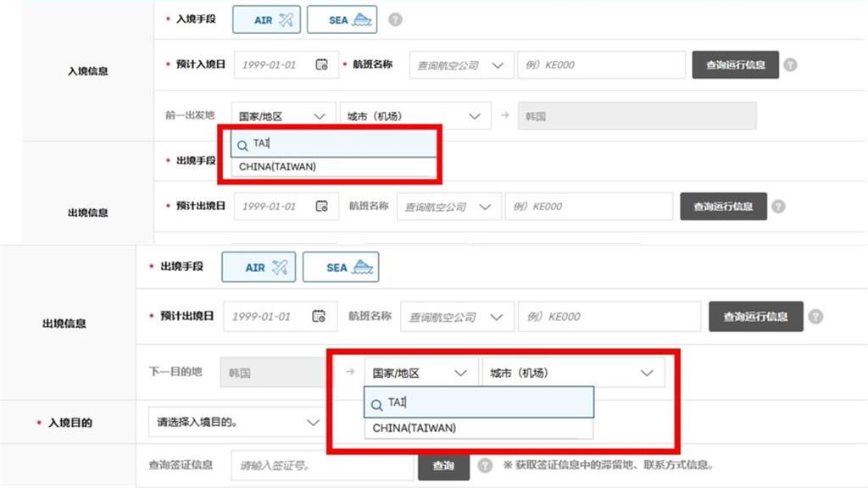This screenshot has height=488, width=868.
Task: Open 查询航空公司 dropdown in 预计入境日 row
Action: (x=461, y=65)
